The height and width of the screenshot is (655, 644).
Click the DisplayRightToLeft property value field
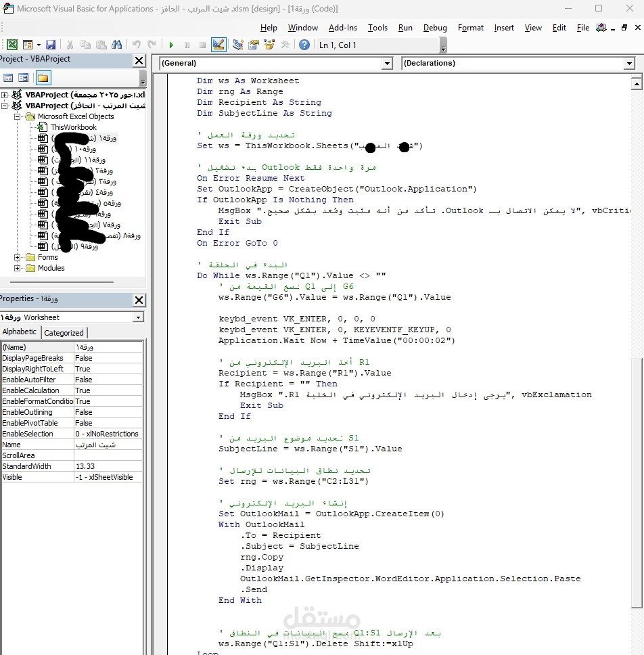tap(108, 369)
